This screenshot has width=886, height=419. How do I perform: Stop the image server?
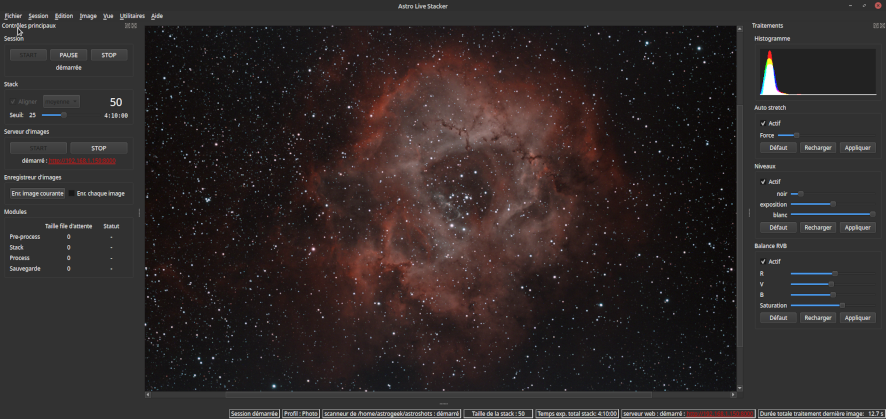(98, 148)
